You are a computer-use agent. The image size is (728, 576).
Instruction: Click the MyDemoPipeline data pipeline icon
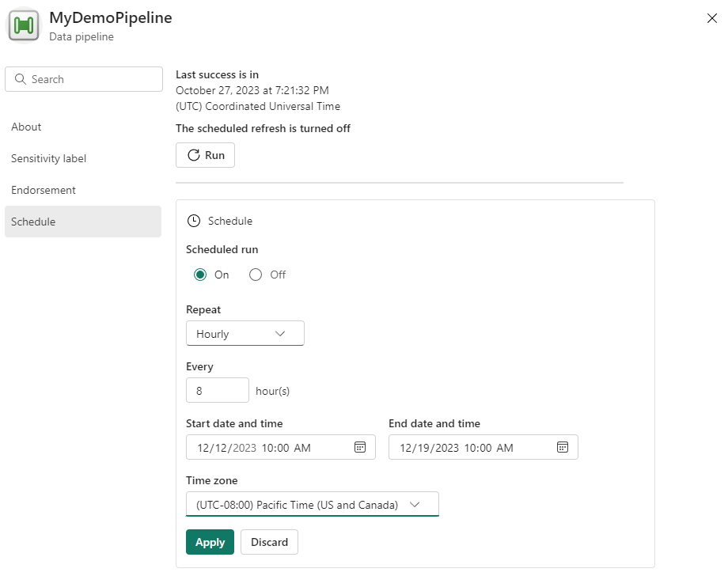(x=23, y=25)
